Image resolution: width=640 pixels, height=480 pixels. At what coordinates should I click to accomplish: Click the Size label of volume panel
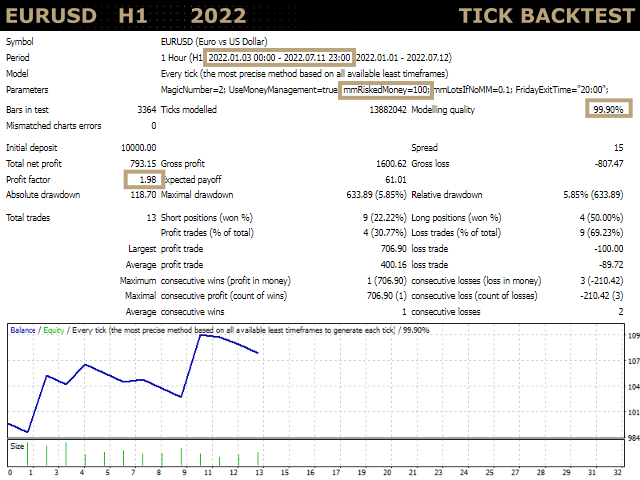click(x=17, y=446)
